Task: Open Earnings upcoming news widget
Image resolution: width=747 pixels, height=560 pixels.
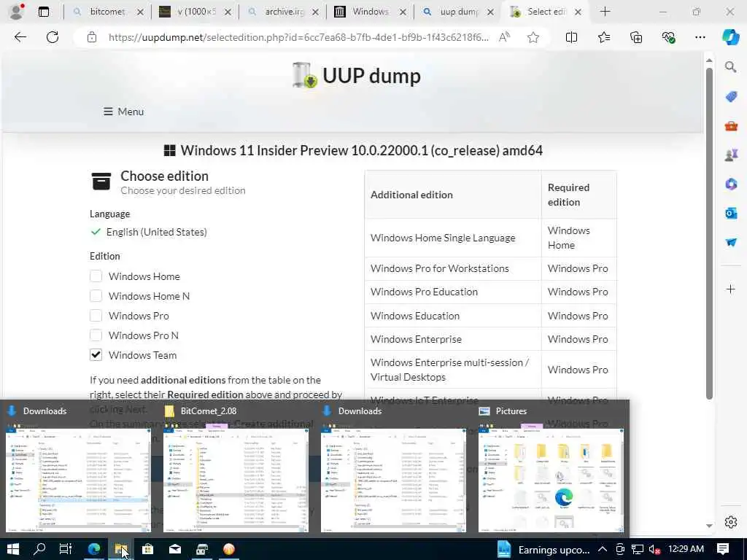Action: pos(543,550)
